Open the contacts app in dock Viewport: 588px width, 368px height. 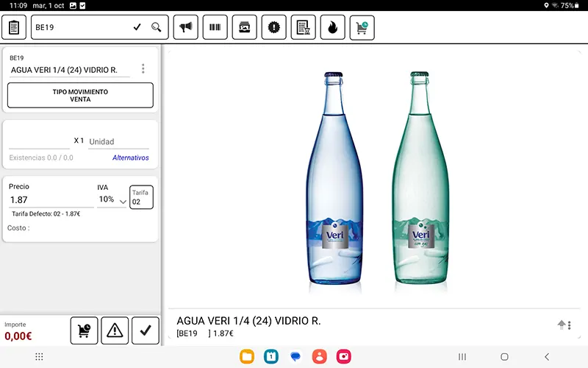click(x=320, y=356)
